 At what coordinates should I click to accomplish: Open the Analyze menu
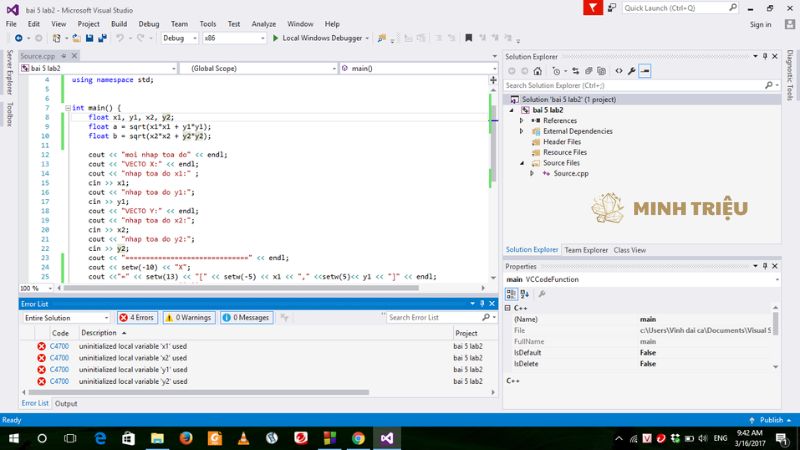click(263, 24)
